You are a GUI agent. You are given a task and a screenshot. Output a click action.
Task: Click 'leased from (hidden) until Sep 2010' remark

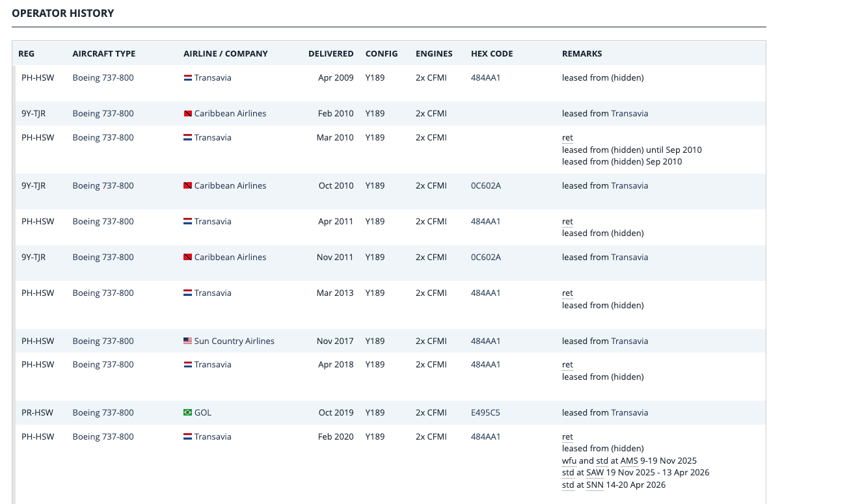[x=632, y=150]
